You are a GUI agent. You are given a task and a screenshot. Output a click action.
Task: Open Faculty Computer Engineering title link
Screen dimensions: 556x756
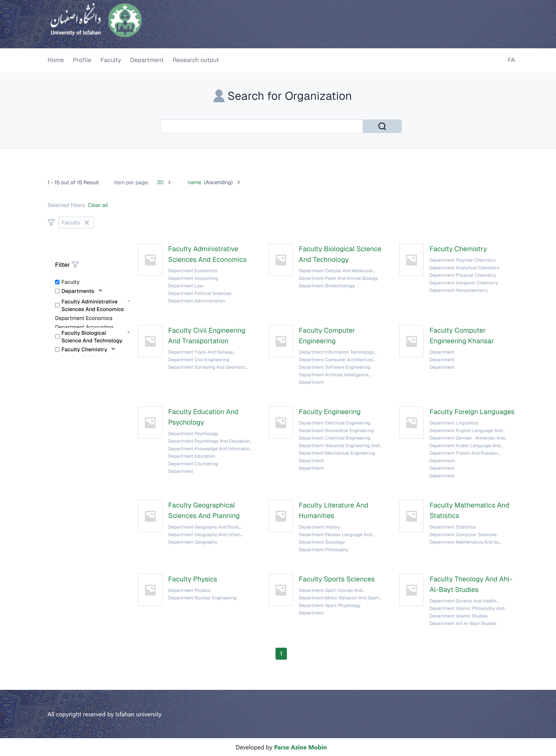326,336
